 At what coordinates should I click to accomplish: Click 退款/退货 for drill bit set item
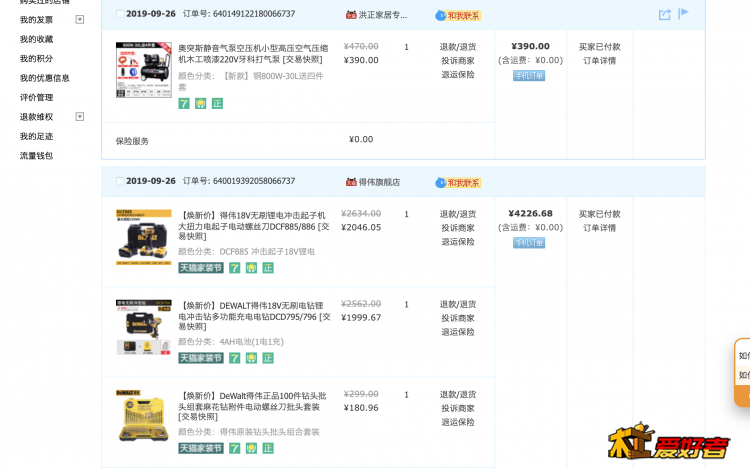coord(458,394)
